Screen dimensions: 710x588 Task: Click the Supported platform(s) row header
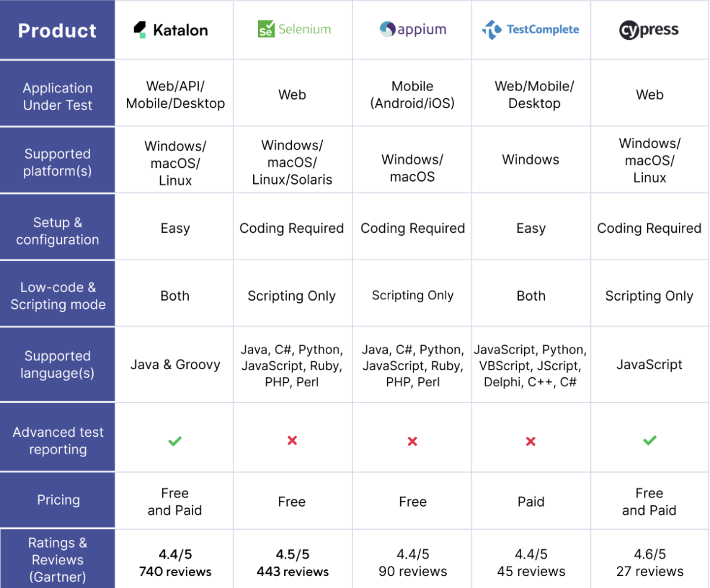57,162
